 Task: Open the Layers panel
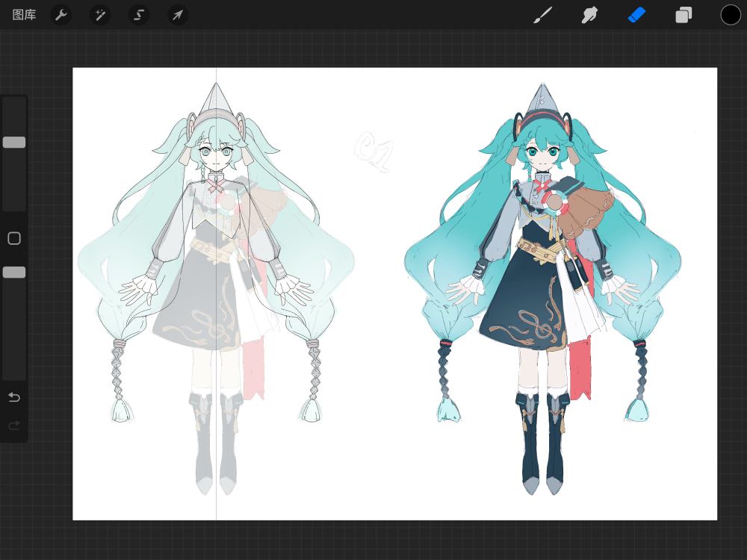(684, 15)
